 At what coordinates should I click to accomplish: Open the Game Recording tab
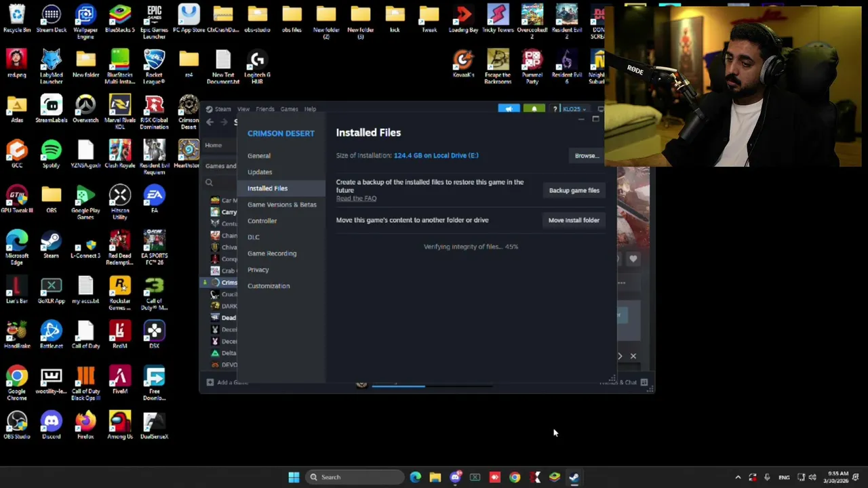pos(281,253)
